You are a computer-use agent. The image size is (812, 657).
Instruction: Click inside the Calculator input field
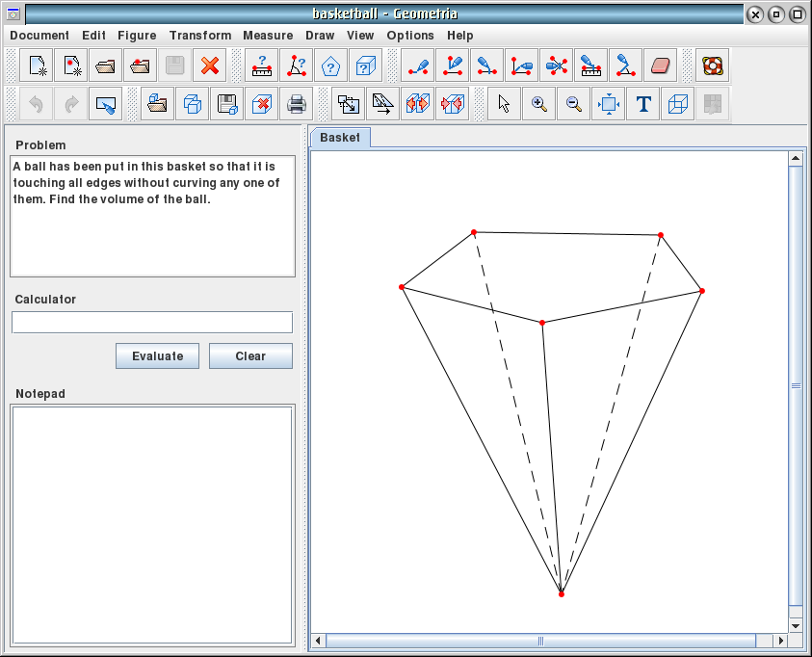point(152,322)
